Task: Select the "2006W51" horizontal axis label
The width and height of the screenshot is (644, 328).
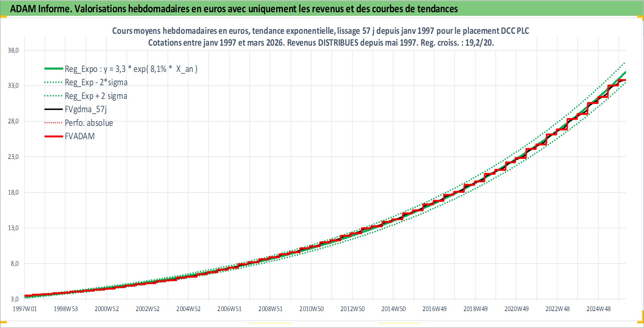Action: click(x=230, y=309)
